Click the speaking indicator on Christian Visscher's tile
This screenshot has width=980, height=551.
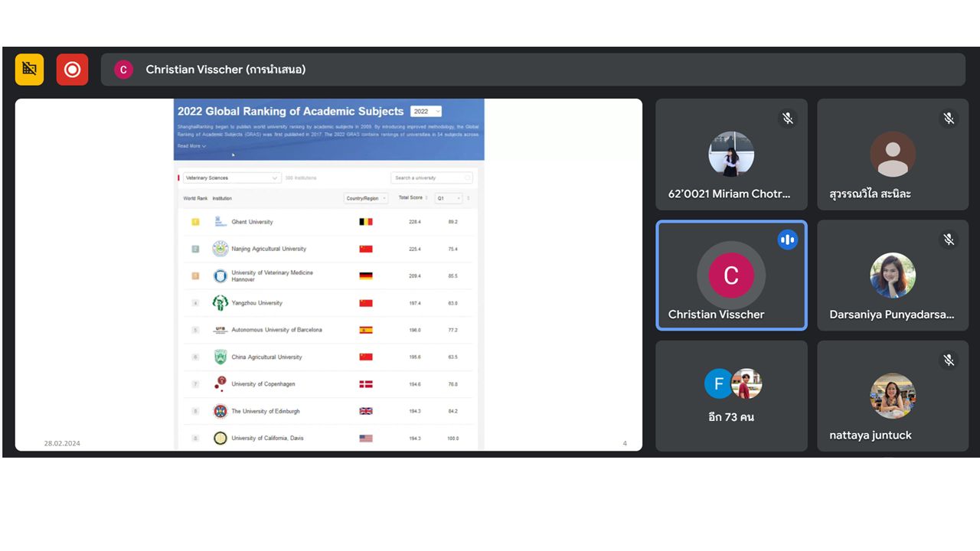787,240
